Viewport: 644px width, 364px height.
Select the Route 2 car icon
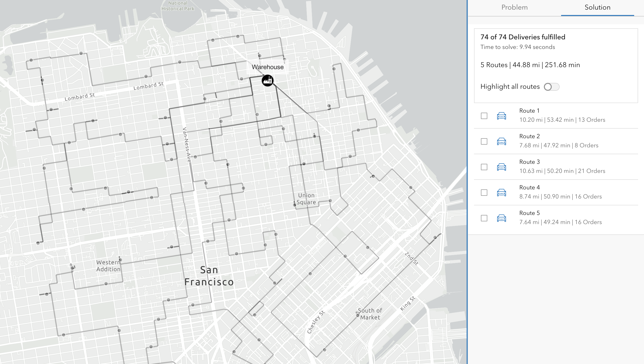[x=502, y=141]
